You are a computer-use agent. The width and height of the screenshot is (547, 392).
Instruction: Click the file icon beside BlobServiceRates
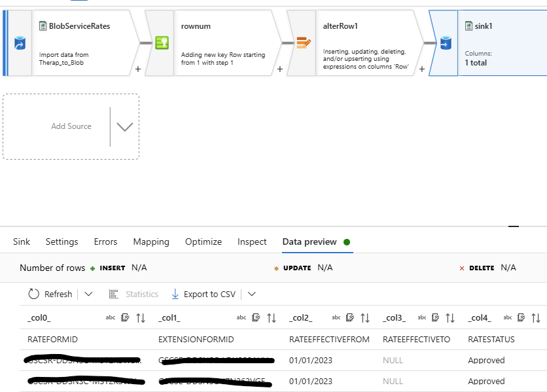(43, 26)
